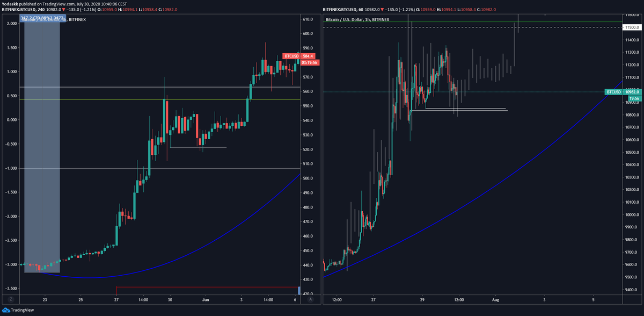
Task: Click the 10000.0 price axis label
Action: (x=631, y=216)
